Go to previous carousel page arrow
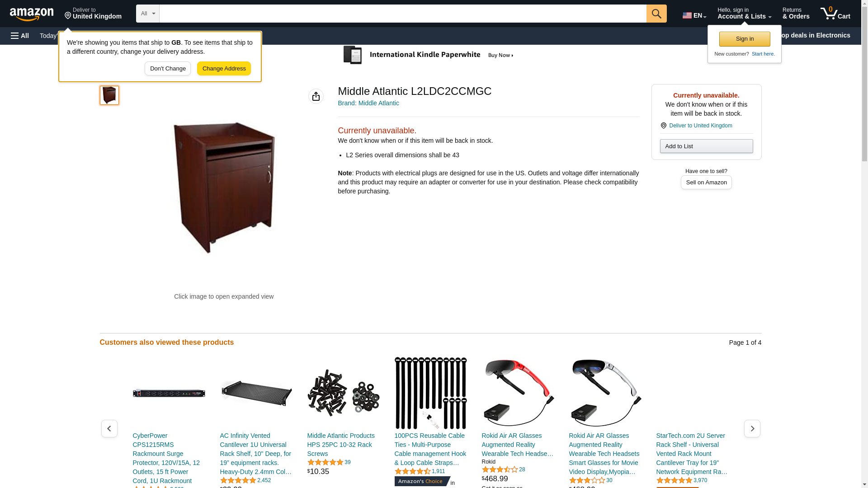Screen dimensions: 868x488 pyautogui.click(x=109, y=428)
